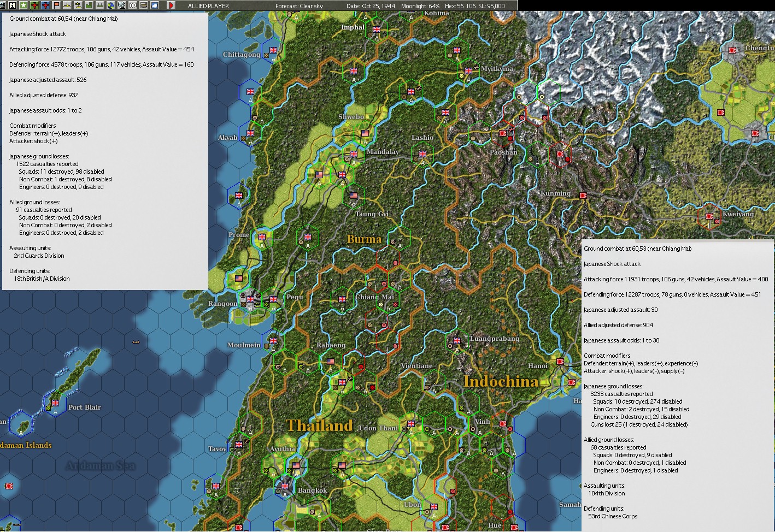Image resolution: width=775 pixels, height=532 pixels.
Task: Click the 'Moonlight: 64%' status text
Action: (x=420, y=6)
